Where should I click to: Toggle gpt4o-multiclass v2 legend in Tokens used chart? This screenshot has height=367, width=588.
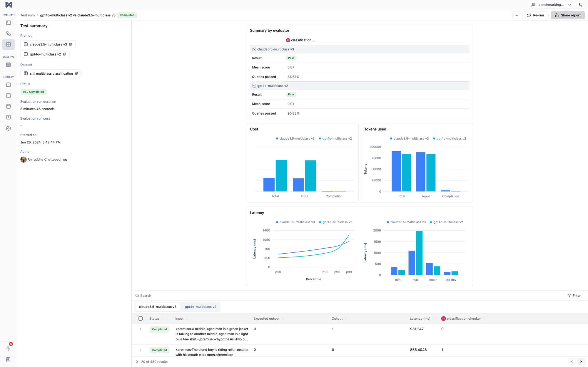click(x=449, y=138)
